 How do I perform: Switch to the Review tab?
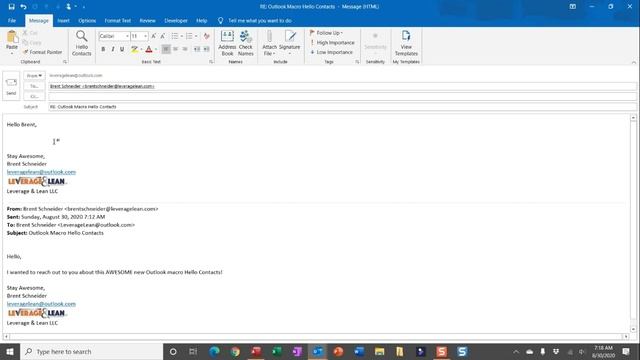[147, 20]
